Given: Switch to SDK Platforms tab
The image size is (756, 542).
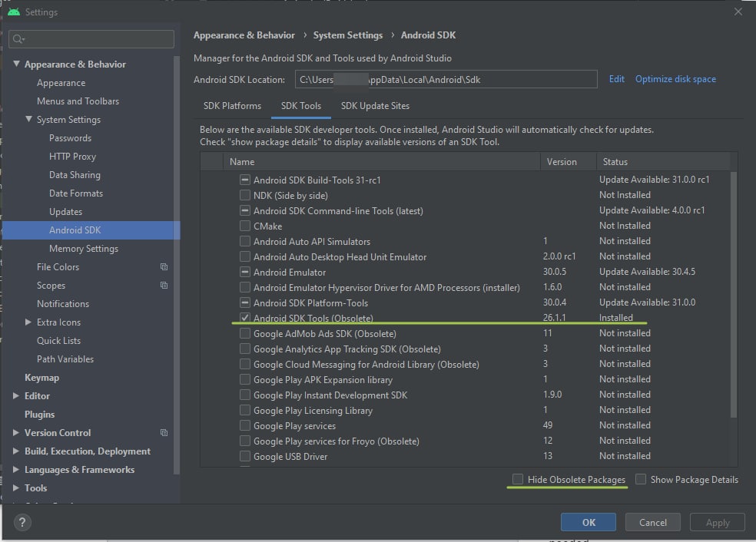Looking at the screenshot, I should [232, 106].
